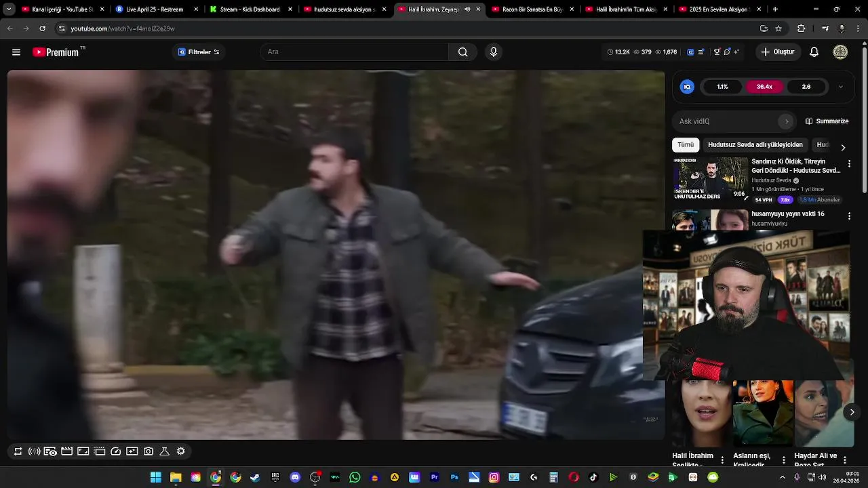Click the Oluştur create button
The image size is (868, 488).
pyautogui.click(x=777, y=52)
